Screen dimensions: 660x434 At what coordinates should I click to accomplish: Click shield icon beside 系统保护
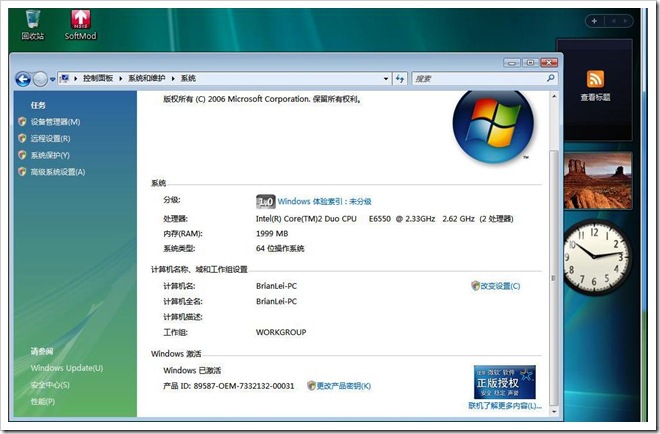pyautogui.click(x=22, y=155)
